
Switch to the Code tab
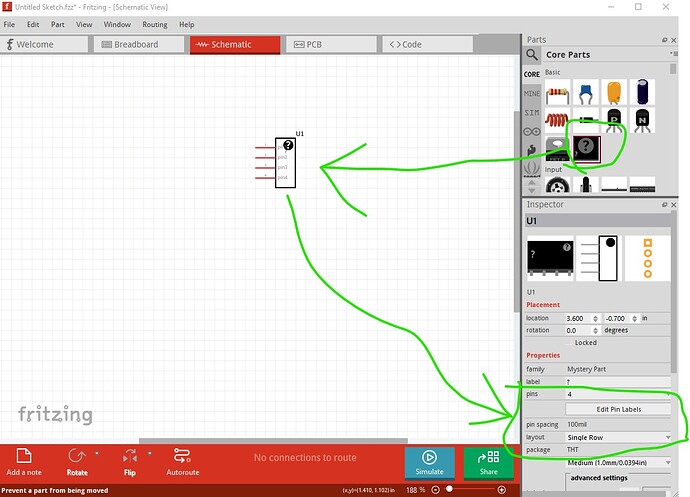(428, 44)
